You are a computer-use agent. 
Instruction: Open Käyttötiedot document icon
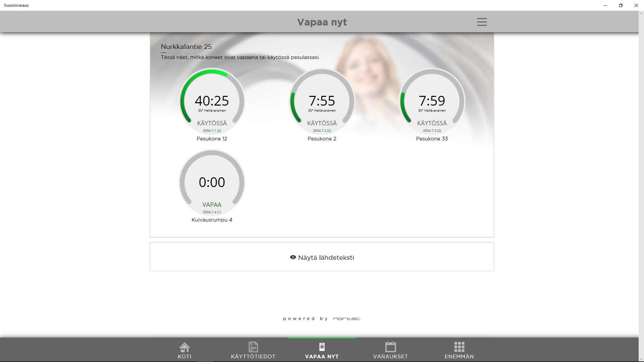pos(253,347)
